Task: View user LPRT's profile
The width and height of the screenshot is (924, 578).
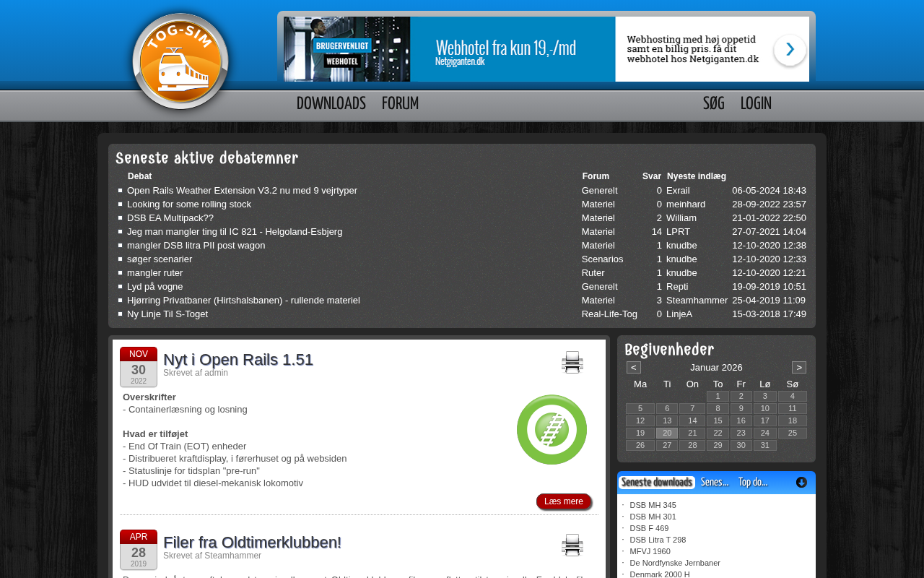Action: click(678, 232)
